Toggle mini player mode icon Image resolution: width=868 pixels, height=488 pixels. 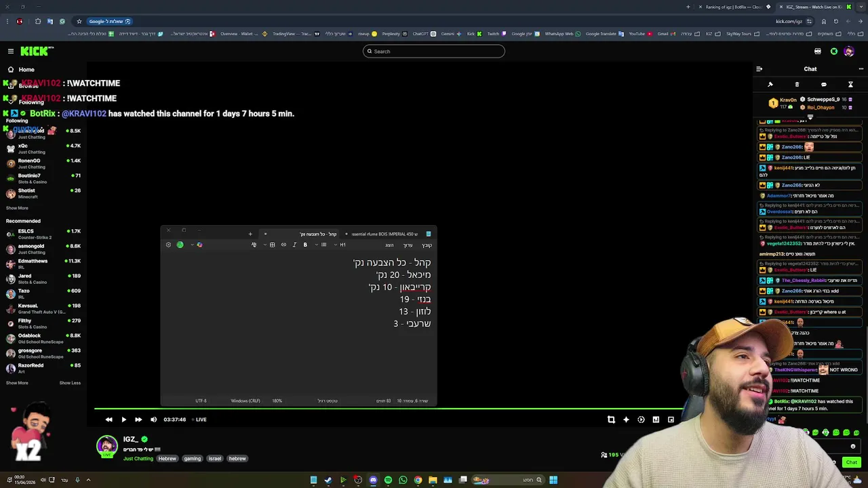(x=671, y=420)
